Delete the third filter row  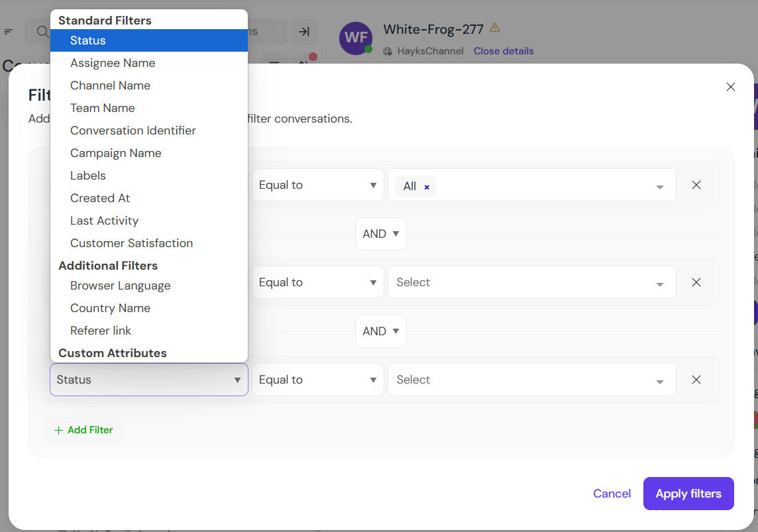click(x=696, y=380)
